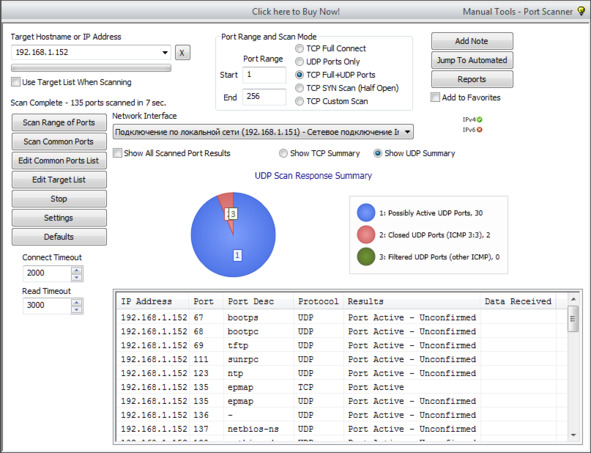Choose Show TCP Summary option
This screenshot has width=591, height=453.
pyautogui.click(x=283, y=153)
